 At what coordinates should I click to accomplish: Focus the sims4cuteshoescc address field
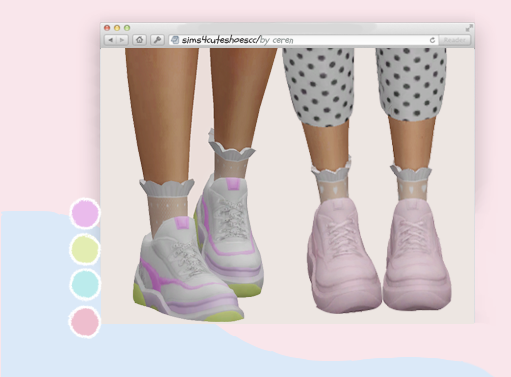[303, 40]
